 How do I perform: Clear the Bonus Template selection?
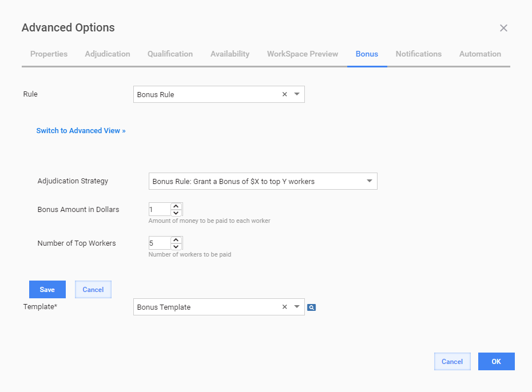coord(285,307)
